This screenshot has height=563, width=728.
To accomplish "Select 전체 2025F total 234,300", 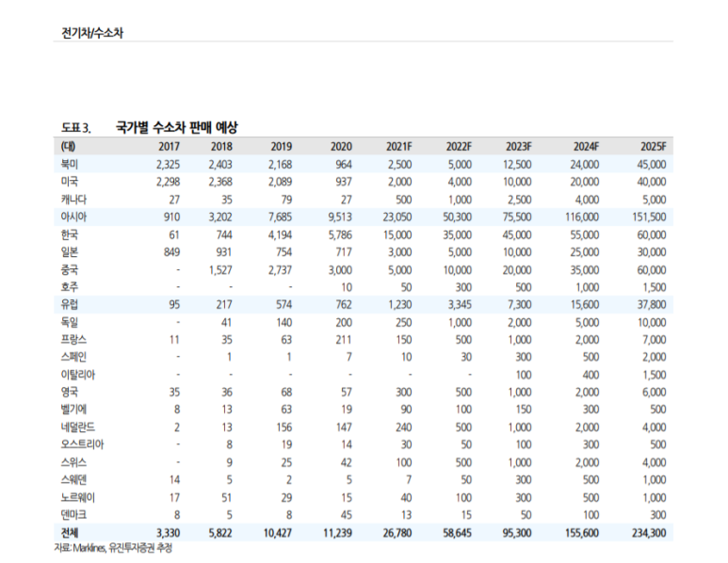I will coord(649,533).
